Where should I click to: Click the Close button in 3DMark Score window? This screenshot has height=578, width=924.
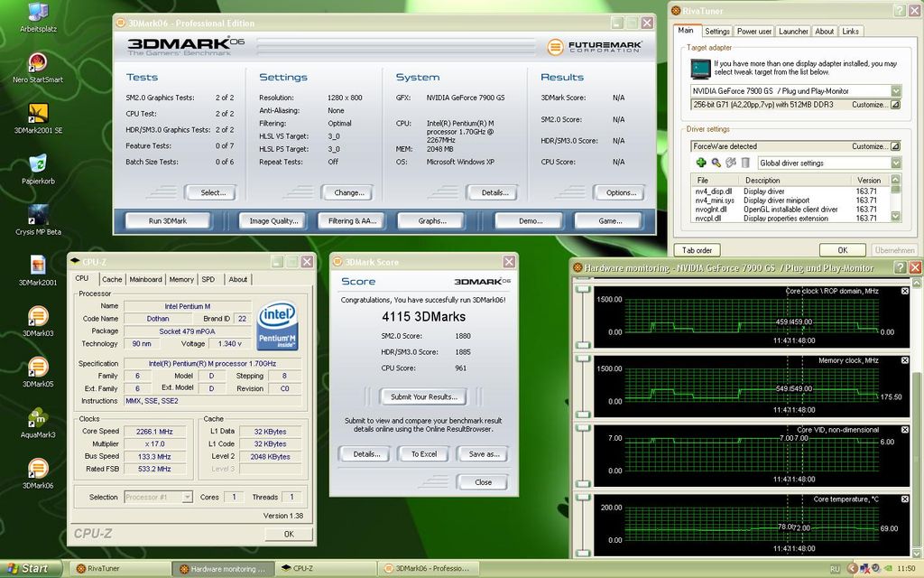tap(483, 482)
